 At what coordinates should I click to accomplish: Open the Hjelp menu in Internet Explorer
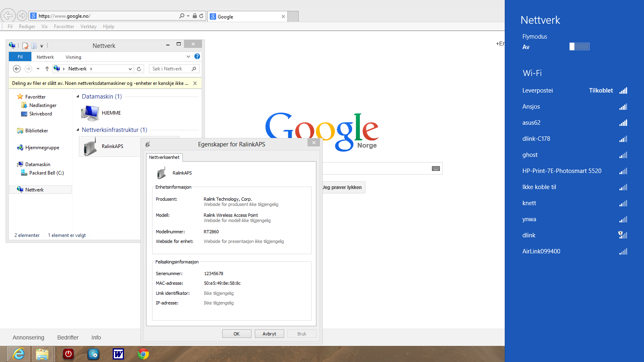109,27
